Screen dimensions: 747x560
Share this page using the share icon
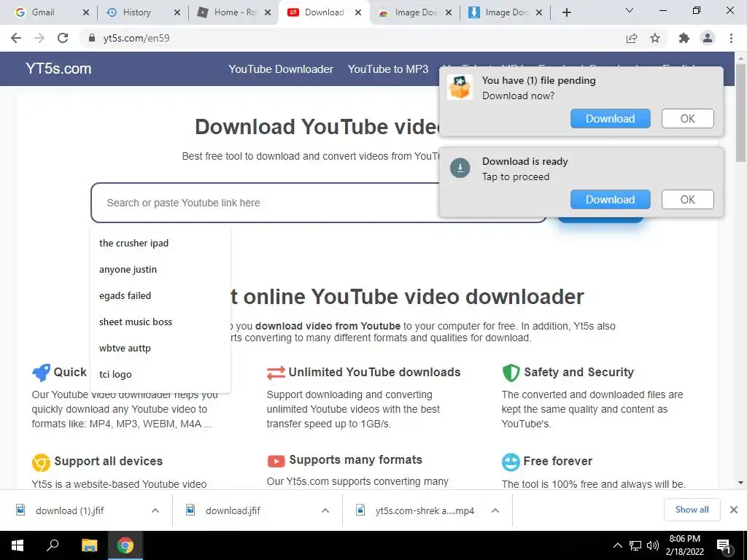click(x=632, y=38)
